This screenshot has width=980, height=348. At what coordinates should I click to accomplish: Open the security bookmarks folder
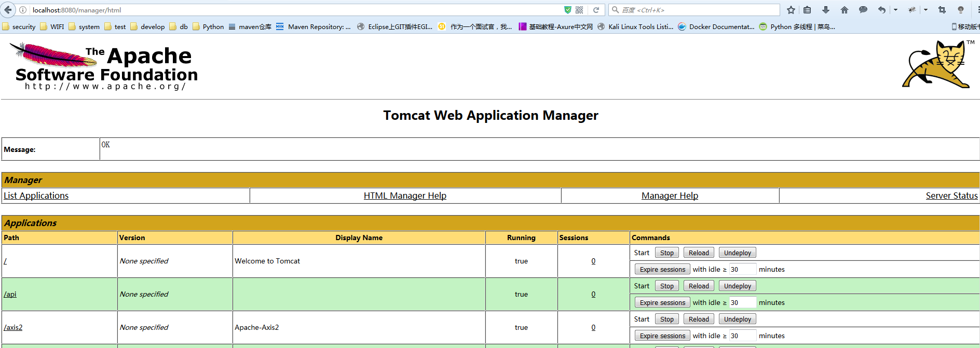tap(19, 27)
